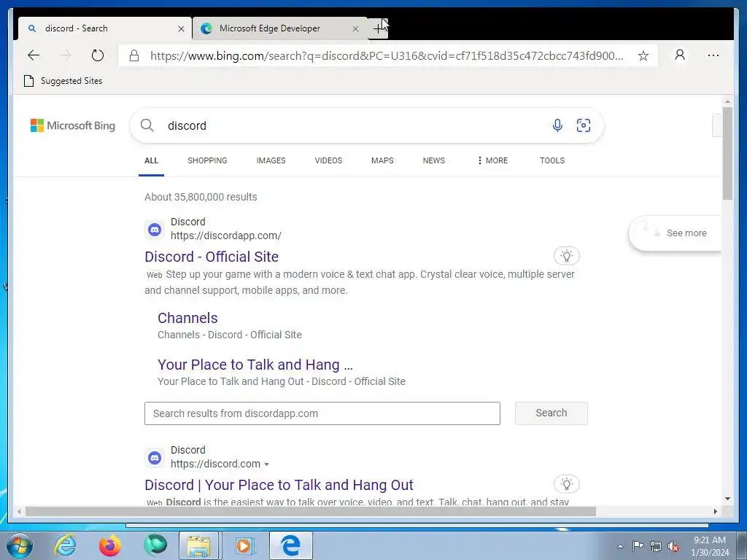747x560 pixels.
Task: Open Windows Media Player from taskbar
Action: click(244, 545)
